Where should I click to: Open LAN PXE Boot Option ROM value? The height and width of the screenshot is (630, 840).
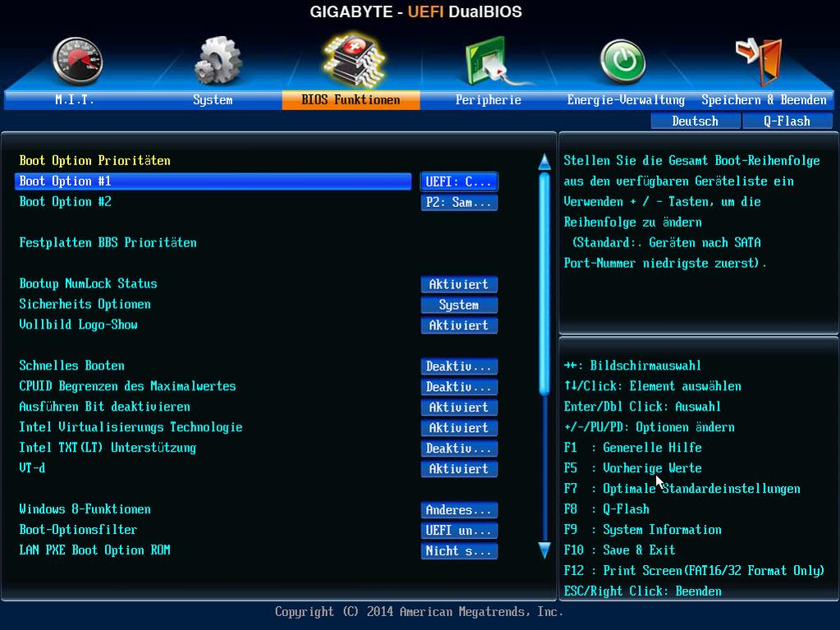pyautogui.click(x=459, y=550)
